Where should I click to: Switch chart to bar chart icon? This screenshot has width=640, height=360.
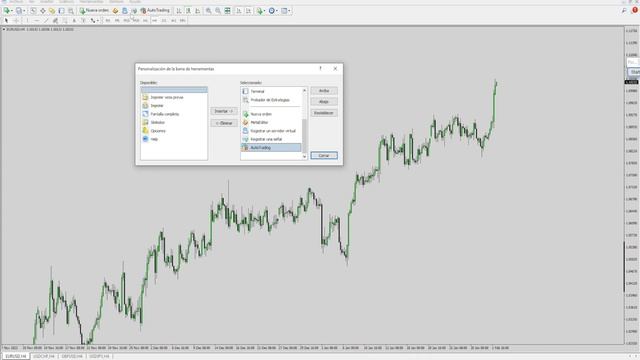click(x=179, y=11)
